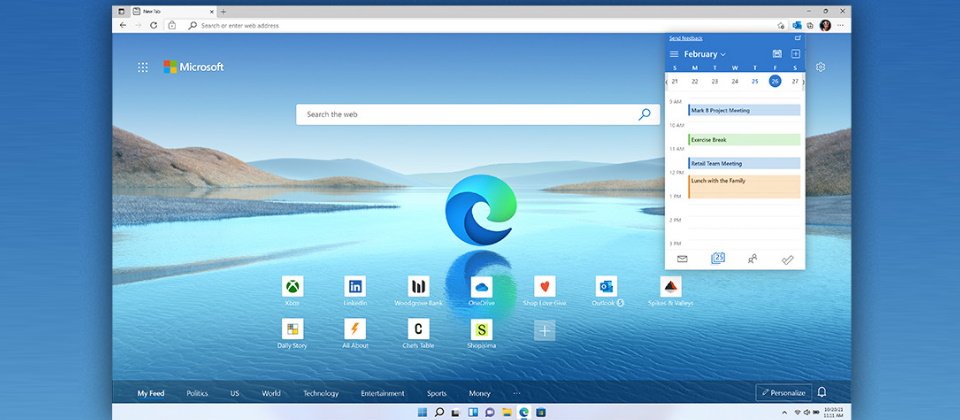Open Favorites star icon in toolbar
The height and width of the screenshot is (420, 960).
click(x=781, y=26)
